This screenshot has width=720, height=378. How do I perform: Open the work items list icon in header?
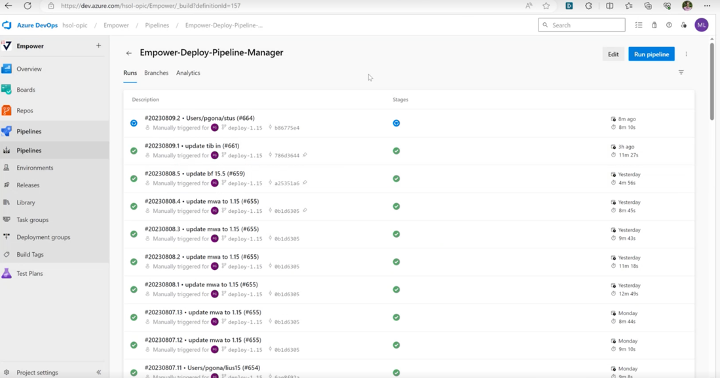pos(639,25)
